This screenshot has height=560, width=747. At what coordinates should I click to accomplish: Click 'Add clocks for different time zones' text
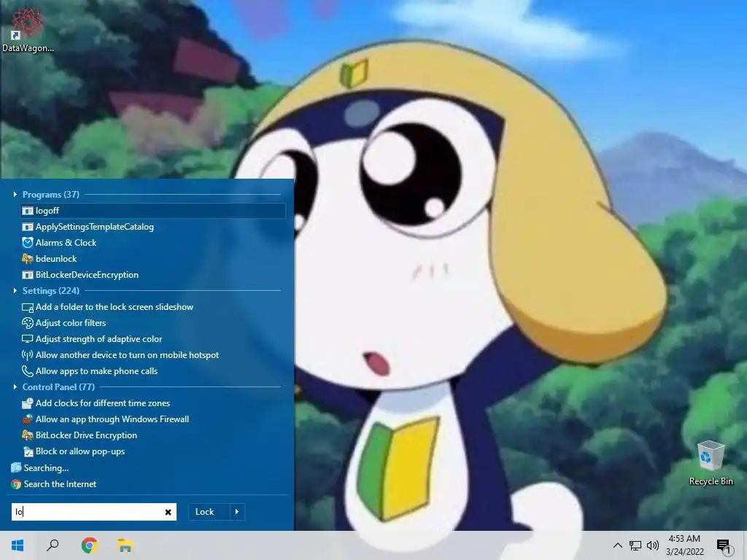click(x=103, y=403)
